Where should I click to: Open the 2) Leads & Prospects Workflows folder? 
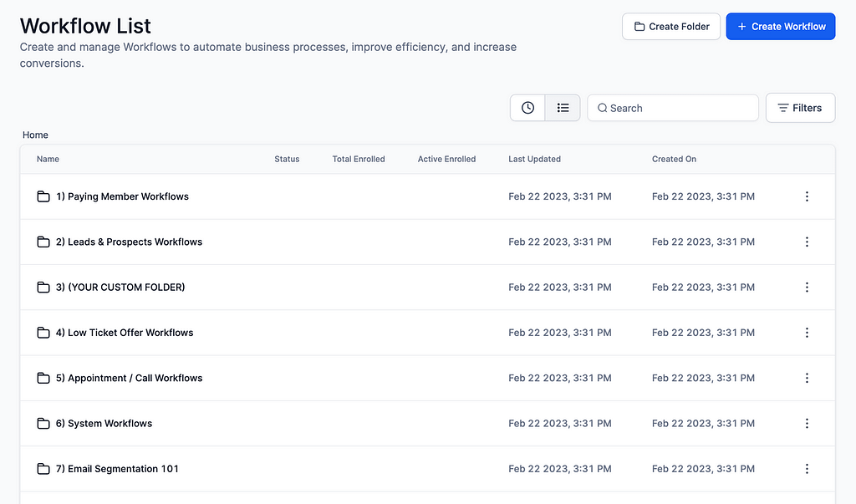pyautogui.click(x=129, y=242)
